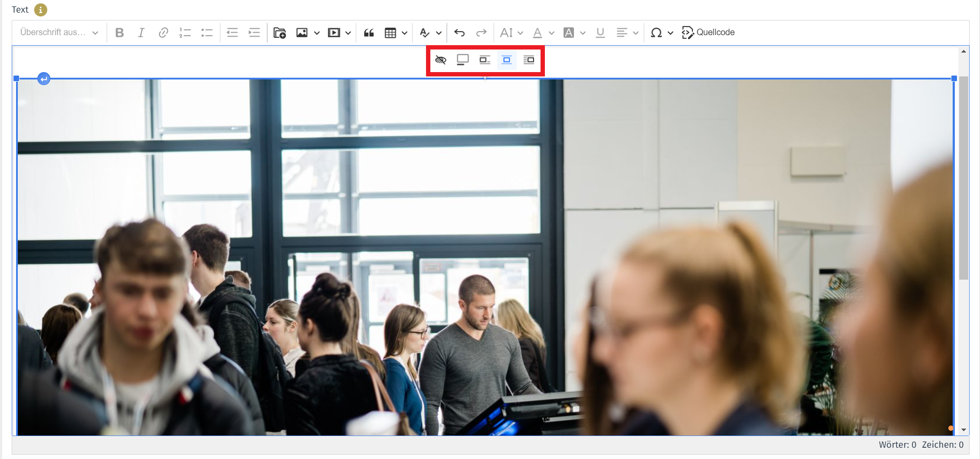Toggle alternative text with crossed-eye icon
Viewport: 980px width, 459px height.
441,60
